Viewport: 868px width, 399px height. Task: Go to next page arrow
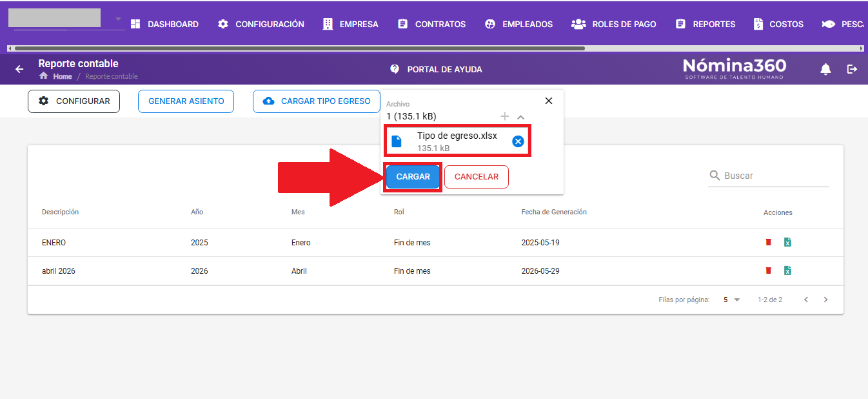coord(825,300)
